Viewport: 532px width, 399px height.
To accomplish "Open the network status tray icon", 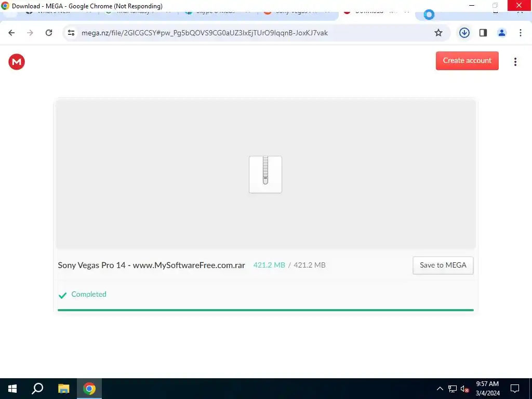I will (x=453, y=389).
